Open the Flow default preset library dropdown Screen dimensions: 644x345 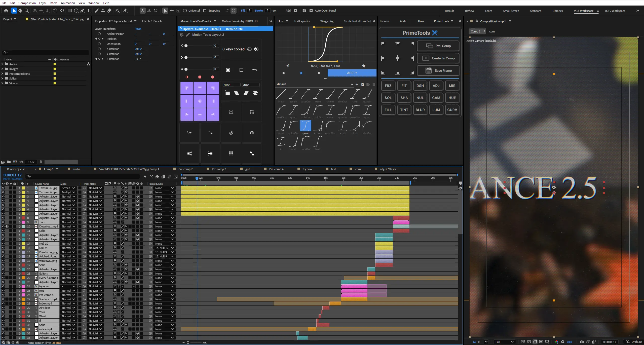click(315, 84)
